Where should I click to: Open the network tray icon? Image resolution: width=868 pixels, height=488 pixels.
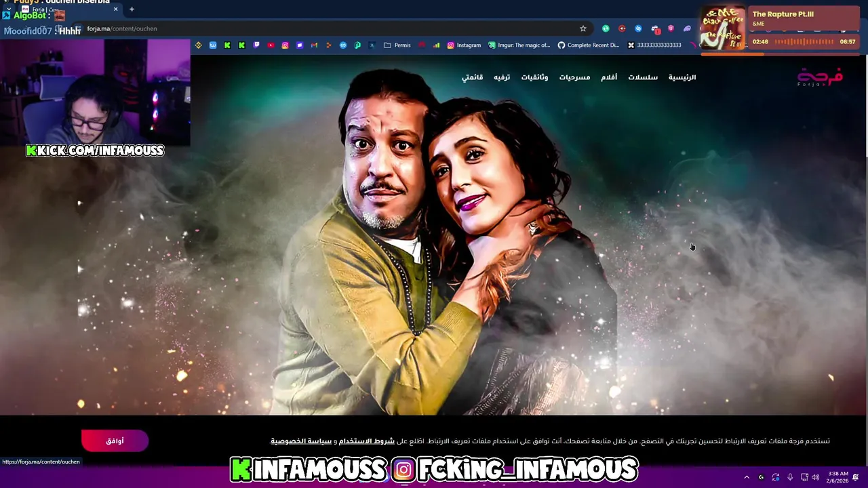pyautogui.click(x=804, y=477)
